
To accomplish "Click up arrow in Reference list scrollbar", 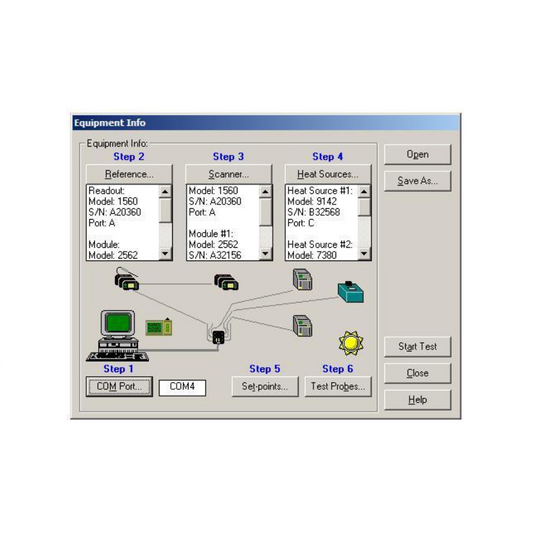I will (165, 192).
